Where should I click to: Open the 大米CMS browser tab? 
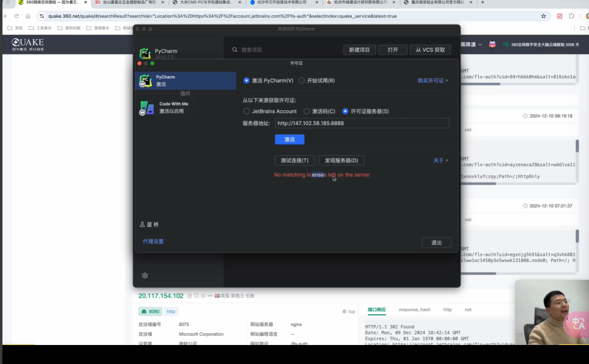[205, 2]
